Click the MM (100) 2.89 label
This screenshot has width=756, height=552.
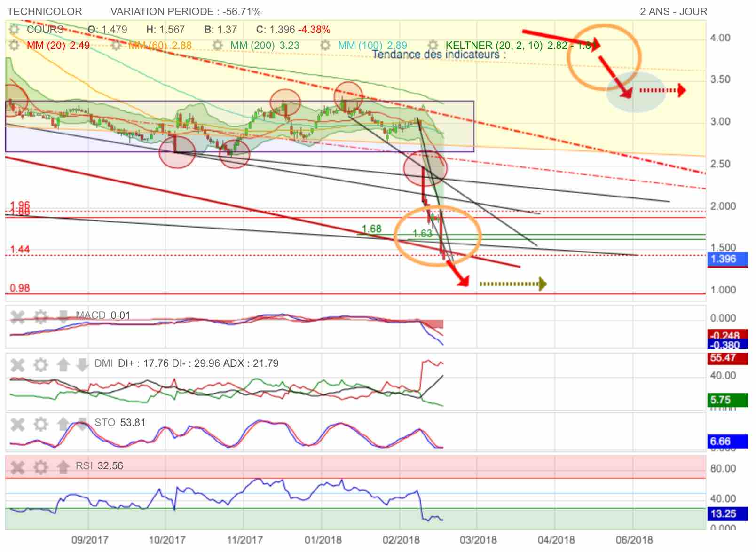pyautogui.click(x=373, y=46)
